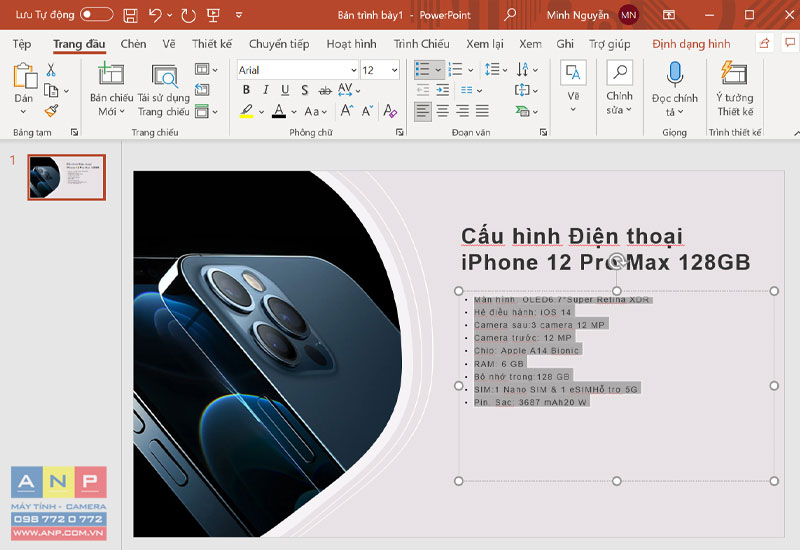800x550 pixels.
Task: Open the Trình Chiếu tab
Action: coord(421,44)
